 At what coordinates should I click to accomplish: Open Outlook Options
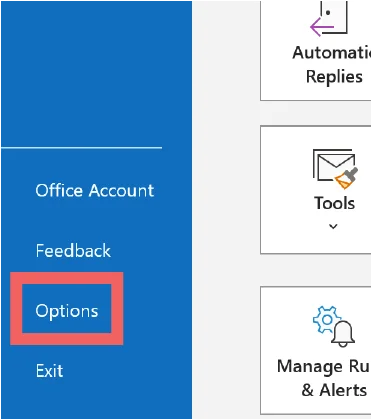click(67, 311)
